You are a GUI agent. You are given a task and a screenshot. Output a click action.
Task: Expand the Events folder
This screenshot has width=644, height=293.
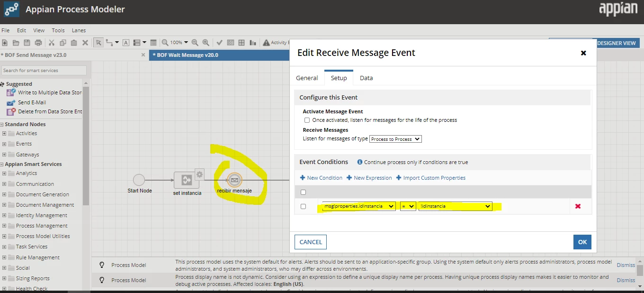(x=4, y=144)
